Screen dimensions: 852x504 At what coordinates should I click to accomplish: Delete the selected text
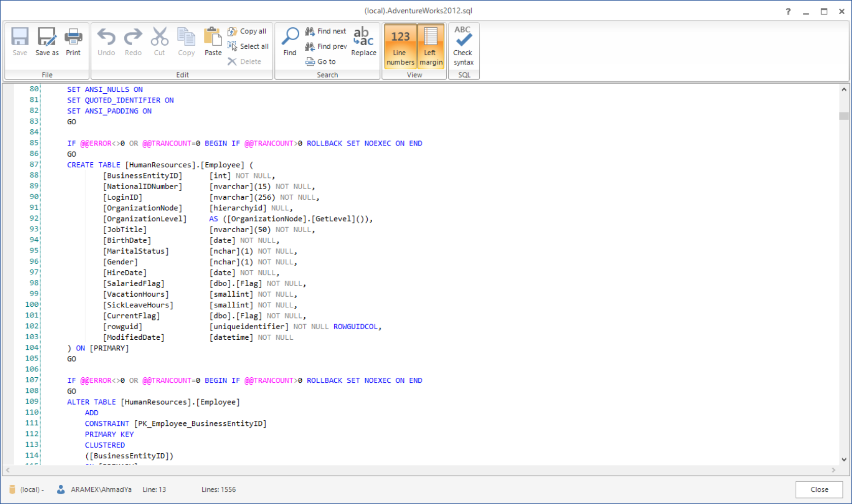pyautogui.click(x=247, y=61)
